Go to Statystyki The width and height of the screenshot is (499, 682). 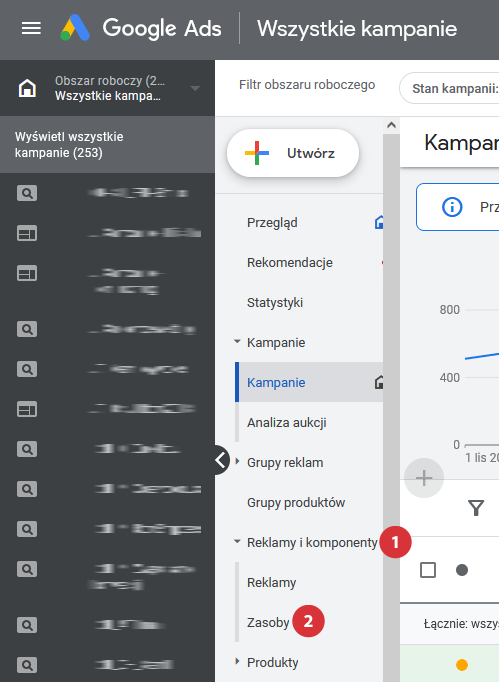click(275, 303)
